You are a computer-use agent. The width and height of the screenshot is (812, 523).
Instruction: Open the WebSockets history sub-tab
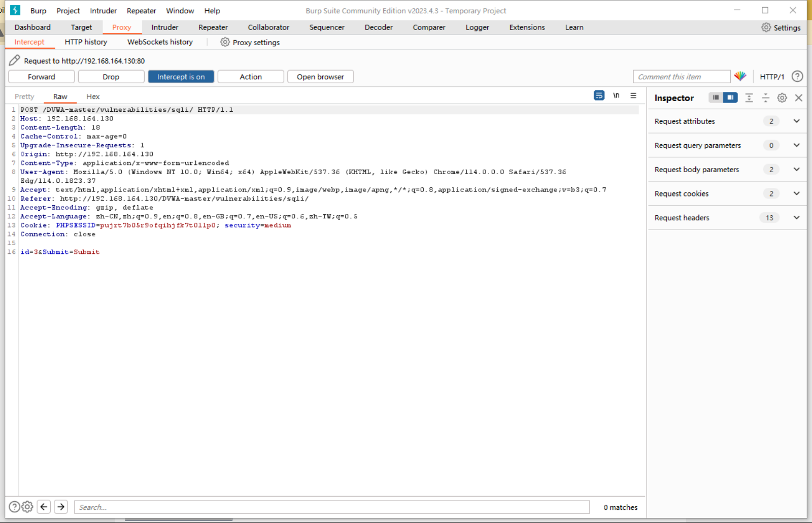[x=160, y=42]
